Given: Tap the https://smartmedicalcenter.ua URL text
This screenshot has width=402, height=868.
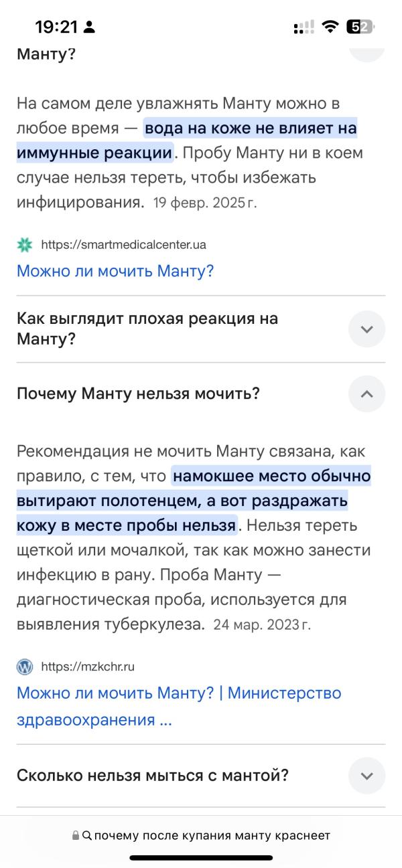Looking at the screenshot, I should point(123,245).
